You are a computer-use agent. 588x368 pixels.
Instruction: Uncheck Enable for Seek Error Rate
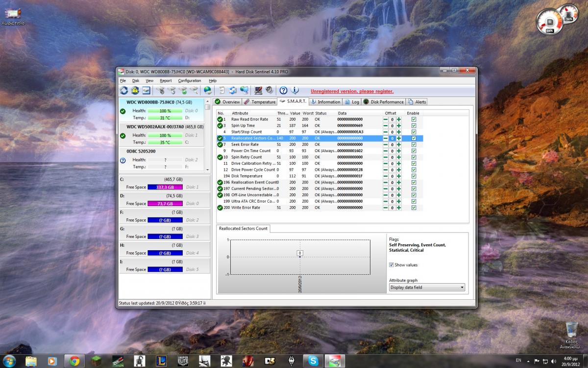click(414, 145)
